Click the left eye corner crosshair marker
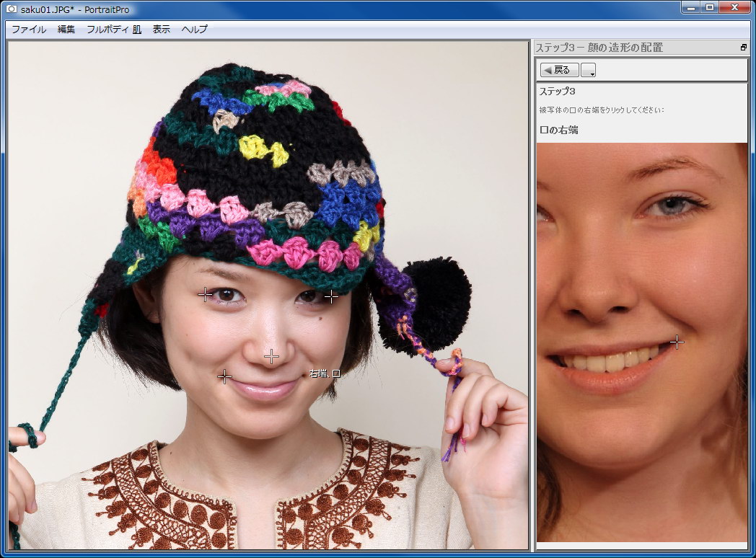Image resolution: width=756 pixels, height=558 pixels. (x=206, y=294)
